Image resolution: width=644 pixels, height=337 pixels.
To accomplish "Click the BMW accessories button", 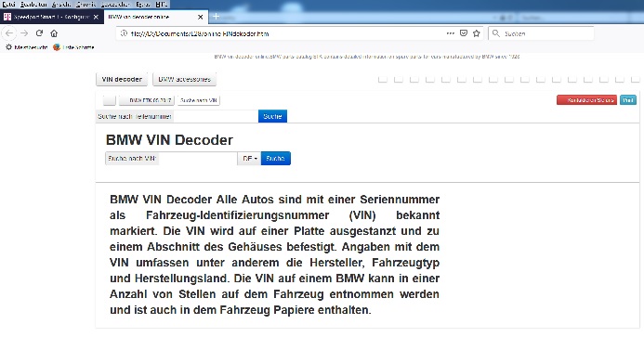I will pos(184,79).
